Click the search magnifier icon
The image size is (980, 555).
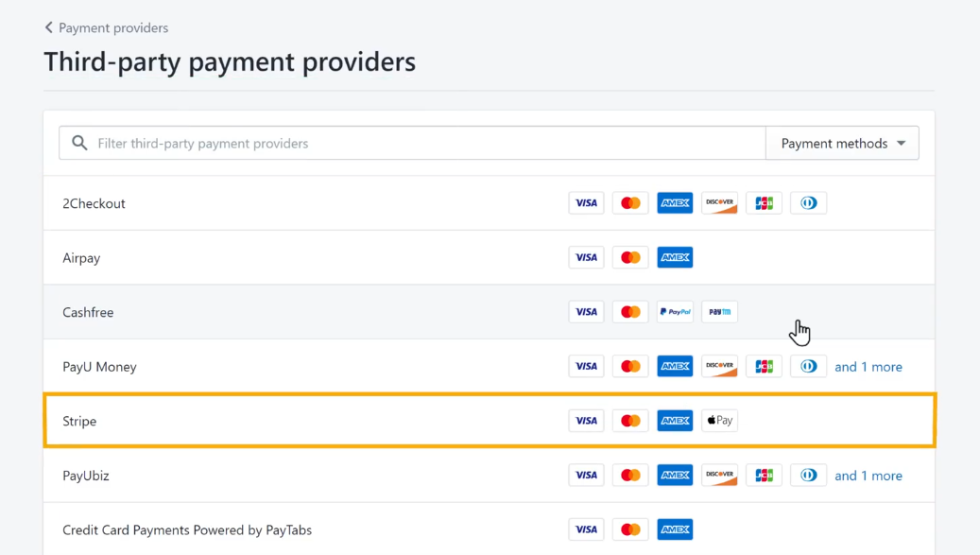point(79,143)
